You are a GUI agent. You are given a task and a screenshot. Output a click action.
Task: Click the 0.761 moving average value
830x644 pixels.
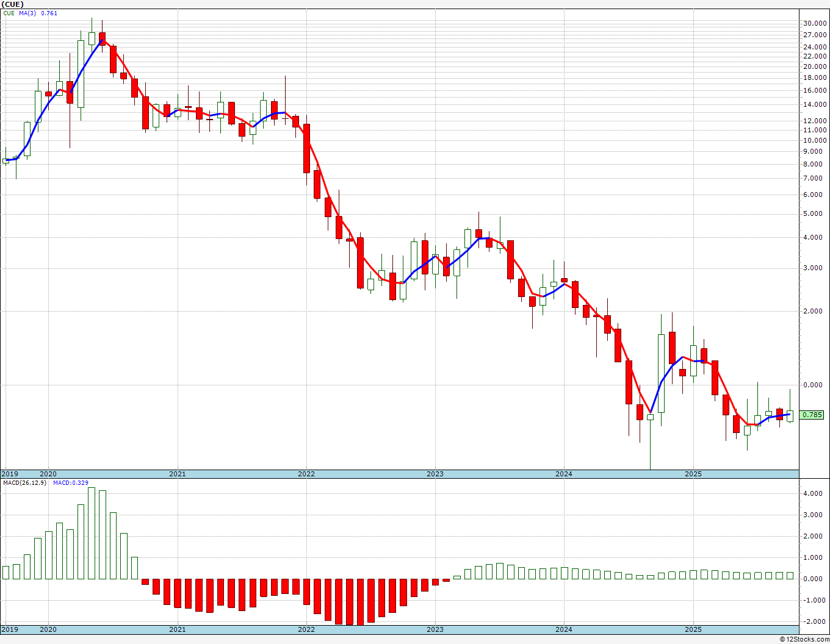tap(49, 13)
